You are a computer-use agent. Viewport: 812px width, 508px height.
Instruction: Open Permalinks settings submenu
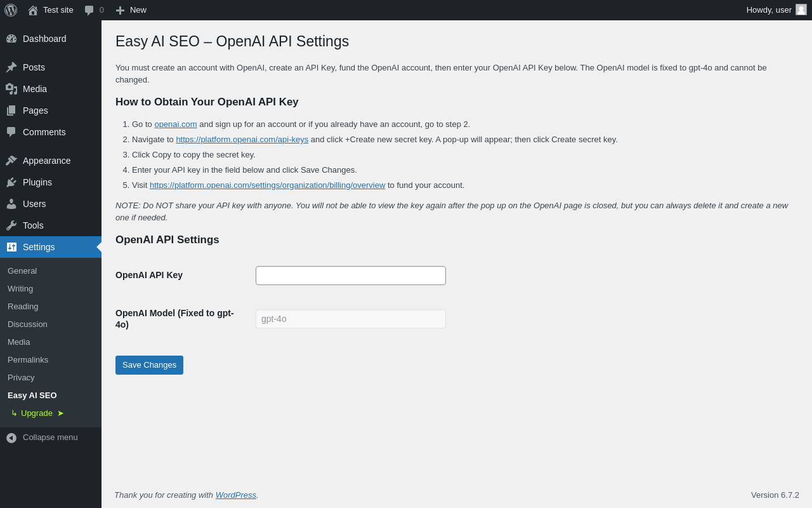tap(28, 359)
